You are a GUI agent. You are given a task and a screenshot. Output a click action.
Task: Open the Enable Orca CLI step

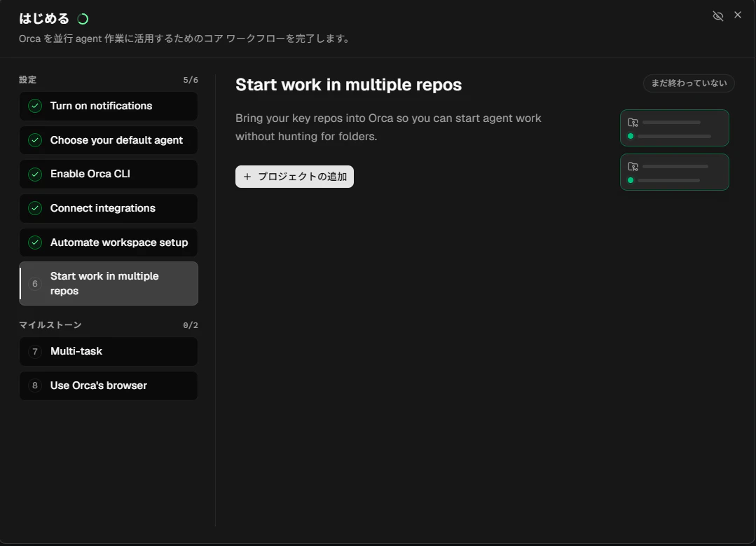[x=109, y=174]
